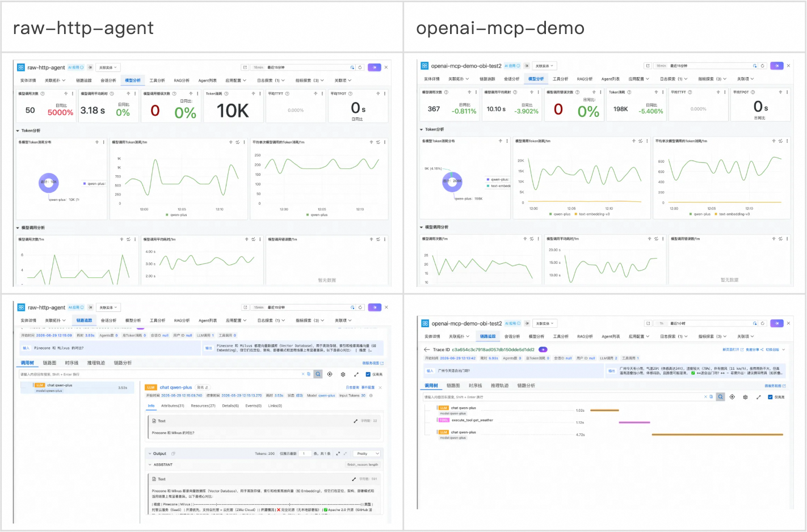
Task: Click the expand arrows next to the search bar in the raw-http-agent trace panel
Action: (x=356, y=374)
